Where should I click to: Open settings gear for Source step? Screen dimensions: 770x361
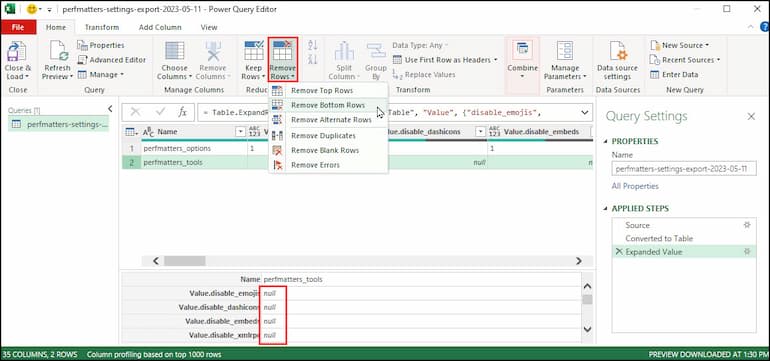pos(747,225)
